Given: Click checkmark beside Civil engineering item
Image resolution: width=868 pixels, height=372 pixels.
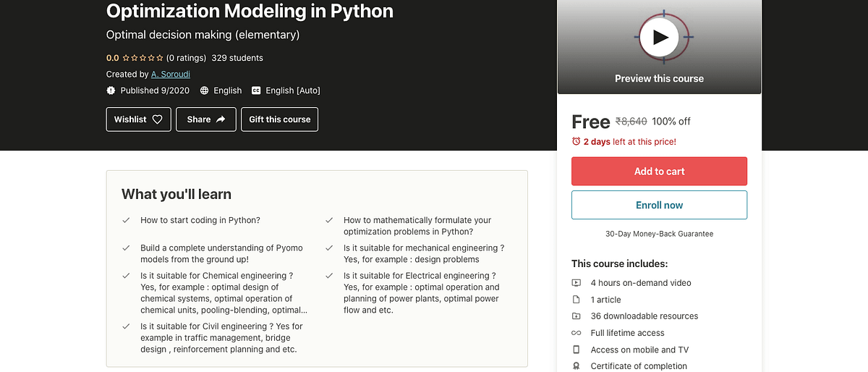Looking at the screenshot, I should [126, 326].
